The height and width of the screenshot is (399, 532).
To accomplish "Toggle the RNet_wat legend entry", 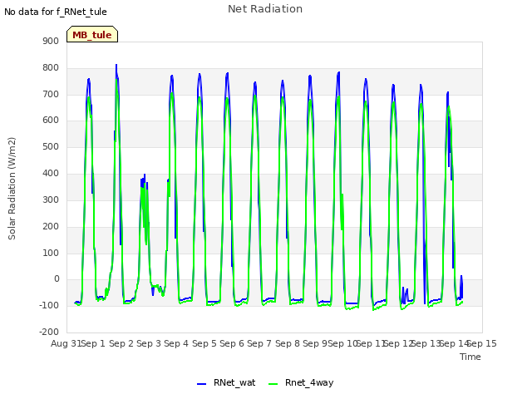I will [226, 382].
